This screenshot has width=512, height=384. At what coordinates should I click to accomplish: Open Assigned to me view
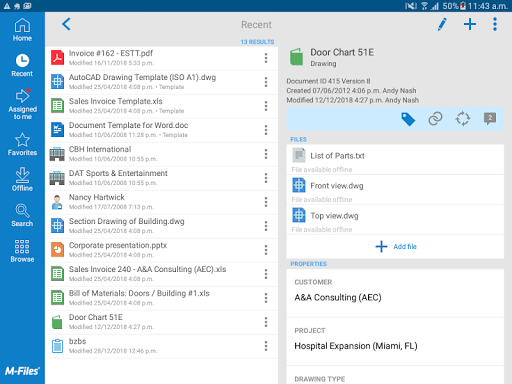tap(22, 104)
